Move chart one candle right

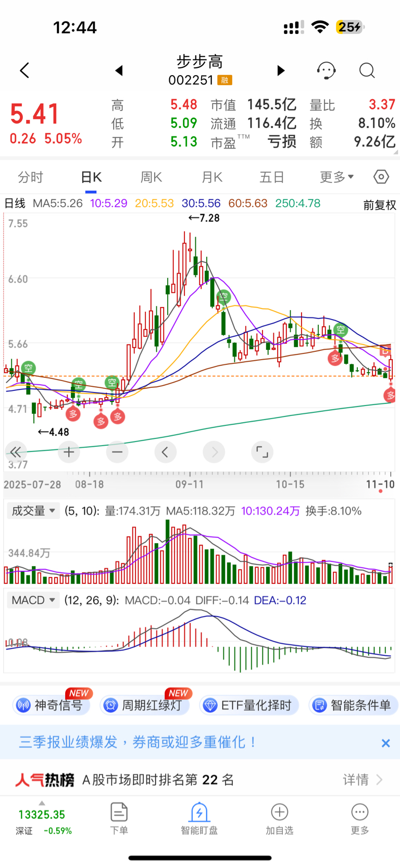pos(214,452)
